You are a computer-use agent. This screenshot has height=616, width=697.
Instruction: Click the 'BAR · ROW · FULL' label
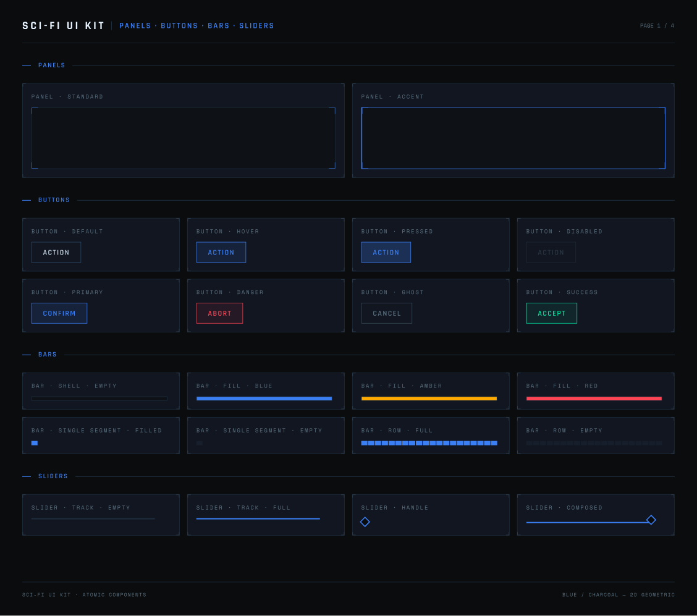pyautogui.click(x=397, y=430)
